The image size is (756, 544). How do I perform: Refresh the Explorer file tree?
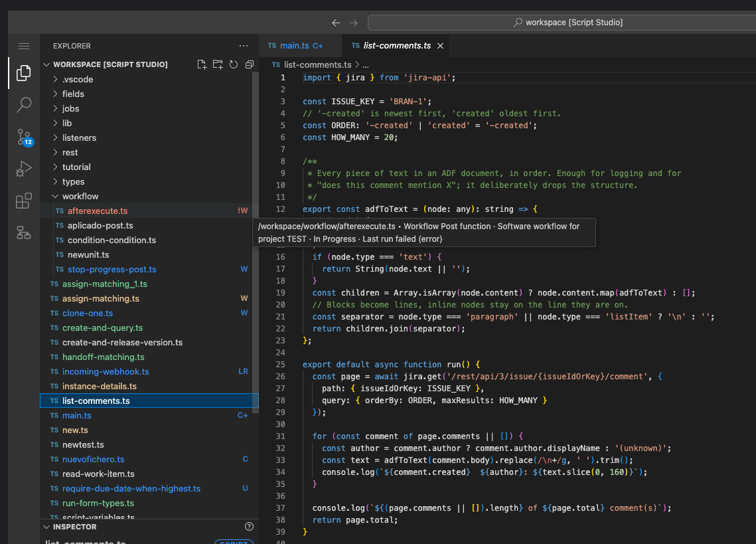(234, 64)
